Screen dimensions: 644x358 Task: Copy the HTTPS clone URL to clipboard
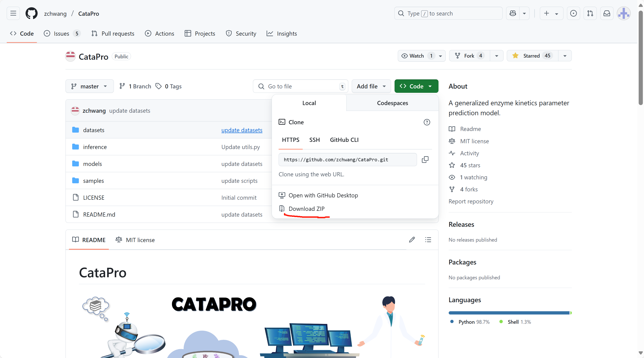[x=425, y=159]
